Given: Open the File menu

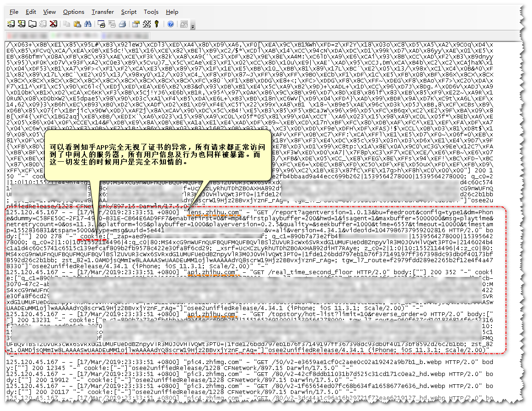Looking at the screenshot, I should (14, 12).
